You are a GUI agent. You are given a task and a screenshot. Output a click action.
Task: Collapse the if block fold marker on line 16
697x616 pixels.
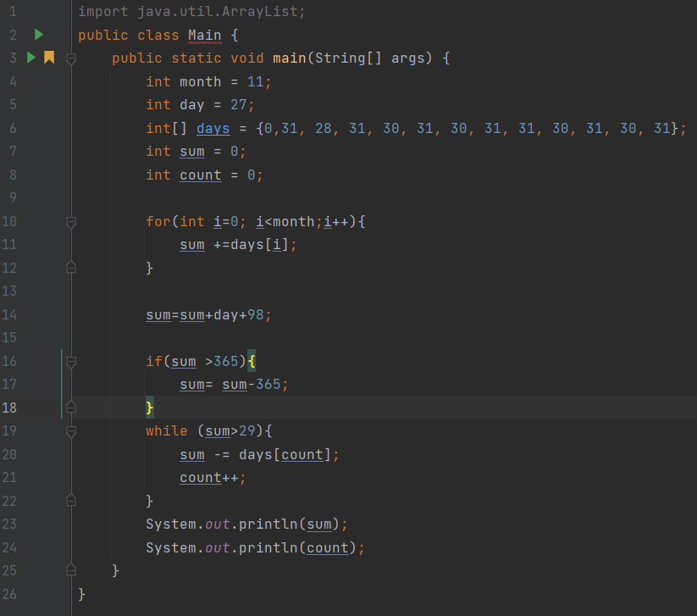tap(71, 362)
